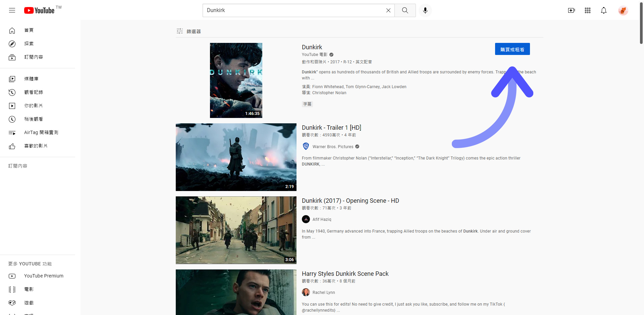The width and height of the screenshot is (644, 315).
Task: Open Dunkirk Opening Scene thumbnail
Action: pos(236,230)
